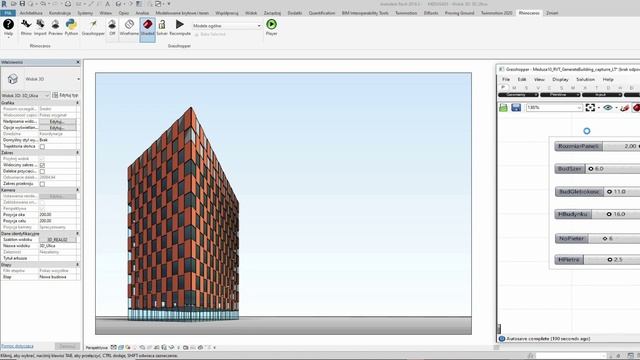Launch Rhino from the ribbon
This screenshot has height=360, width=640.
26,27
